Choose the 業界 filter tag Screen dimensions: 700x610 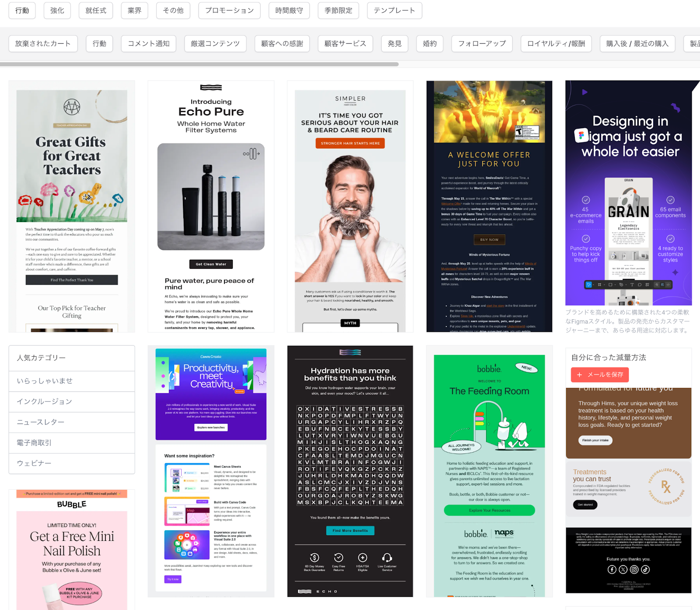[x=134, y=10]
